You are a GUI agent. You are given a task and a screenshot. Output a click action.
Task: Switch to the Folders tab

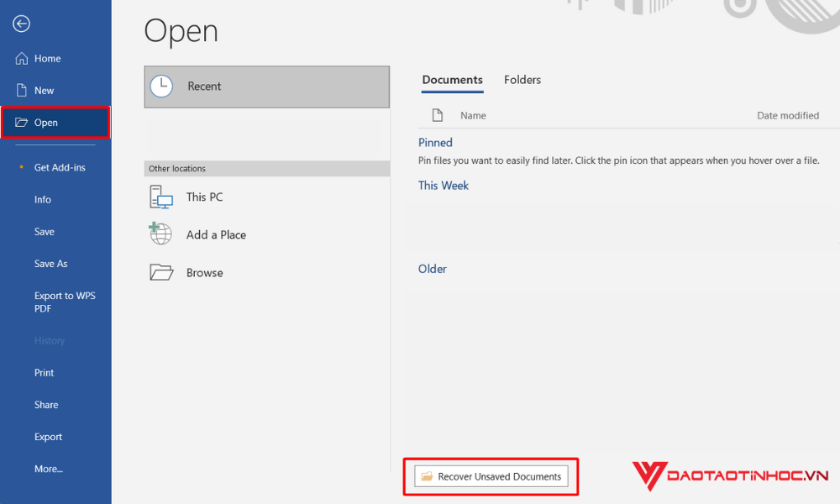[x=522, y=80]
